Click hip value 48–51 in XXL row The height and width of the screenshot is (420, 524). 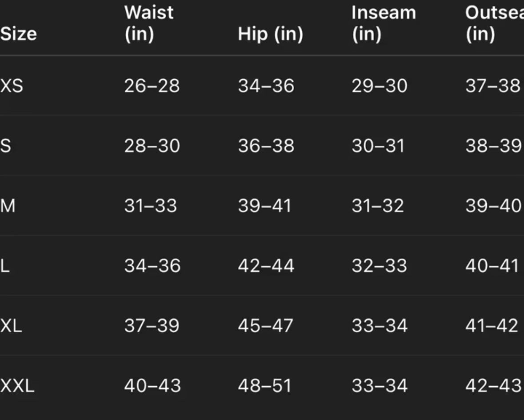[x=264, y=386]
